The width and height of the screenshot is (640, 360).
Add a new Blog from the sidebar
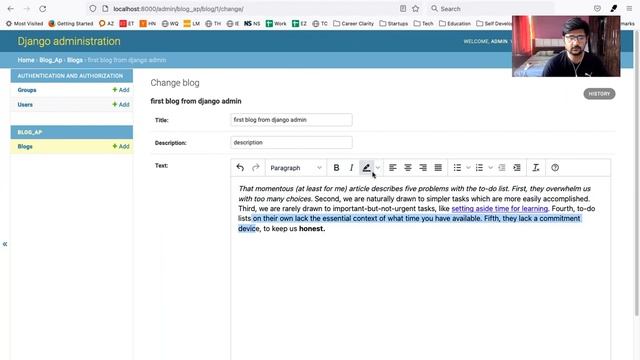tap(121, 147)
